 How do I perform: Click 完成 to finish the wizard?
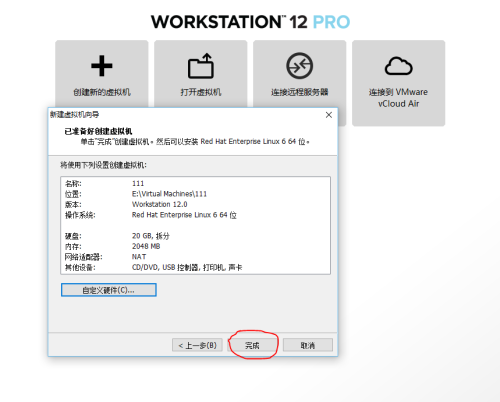(252, 345)
